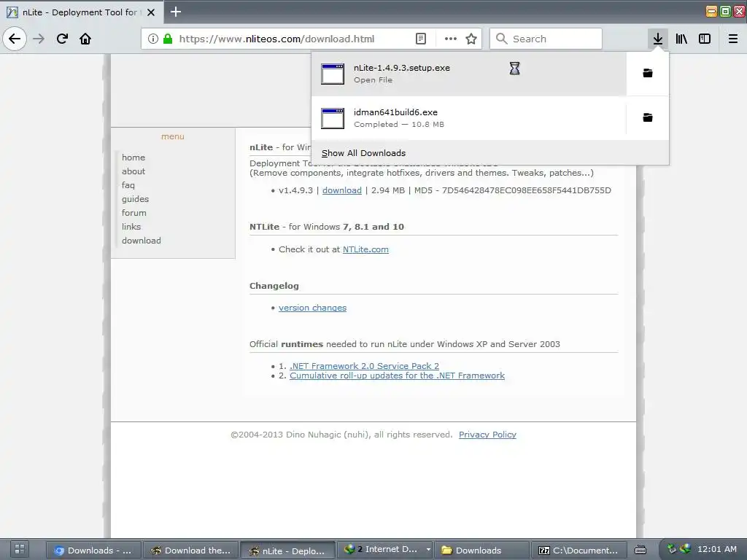Open the forum menu item

coord(134,212)
